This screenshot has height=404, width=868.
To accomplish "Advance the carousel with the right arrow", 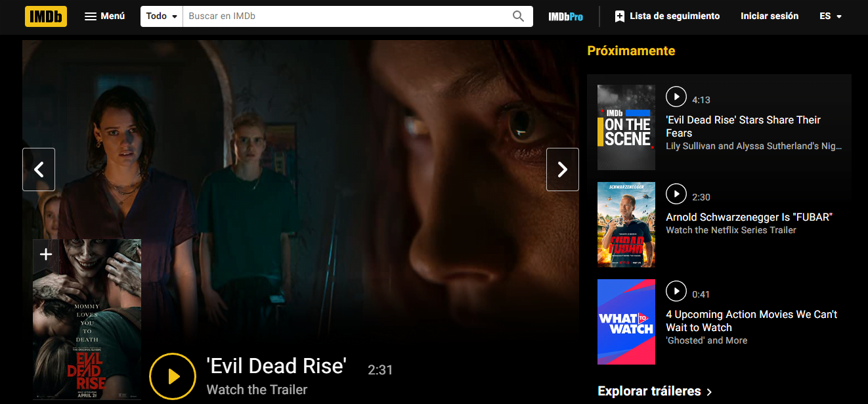I will pyautogui.click(x=563, y=169).
